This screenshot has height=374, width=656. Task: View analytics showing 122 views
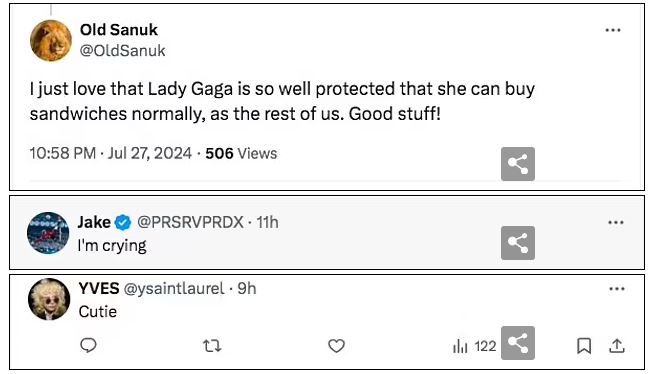[474, 346]
